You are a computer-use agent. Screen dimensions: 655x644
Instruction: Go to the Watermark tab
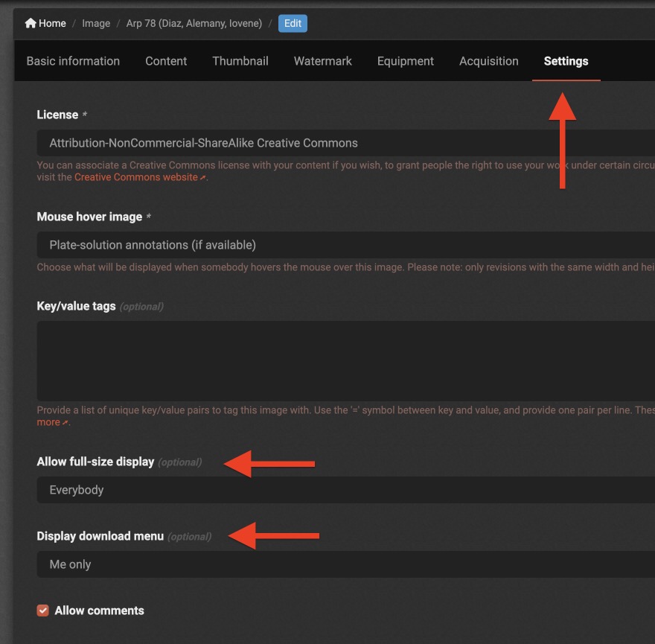pos(322,61)
